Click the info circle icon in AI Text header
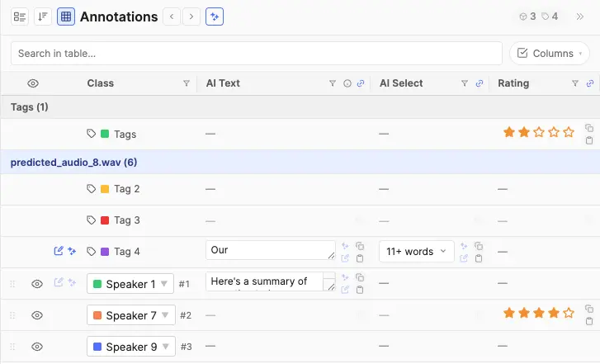This screenshot has height=364, width=600. [347, 83]
